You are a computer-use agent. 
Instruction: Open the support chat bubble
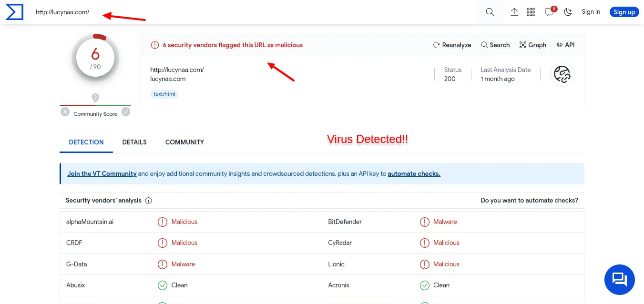pyautogui.click(x=619, y=280)
